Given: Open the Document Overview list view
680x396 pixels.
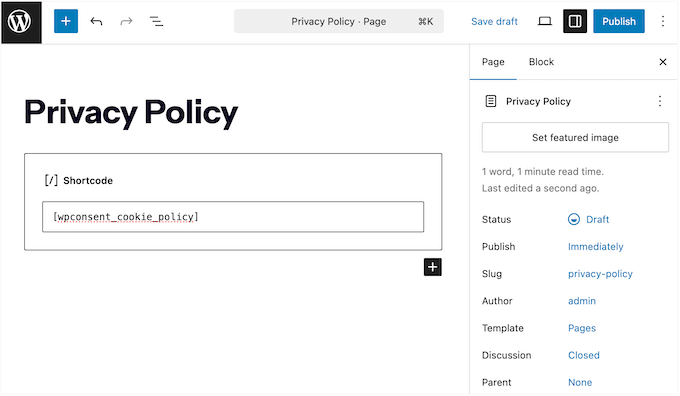Looking at the screenshot, I should (156, 21).
